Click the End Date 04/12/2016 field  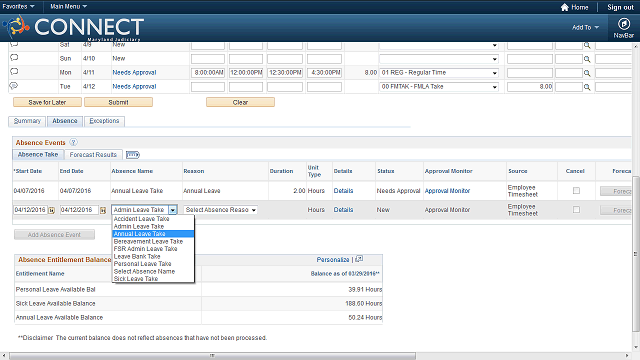tap(79, 210)
